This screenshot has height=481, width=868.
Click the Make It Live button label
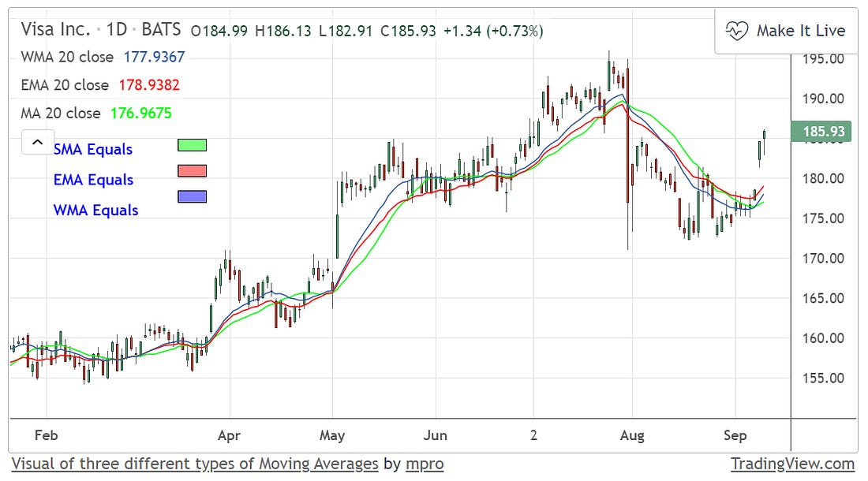(x=801, y=31)
